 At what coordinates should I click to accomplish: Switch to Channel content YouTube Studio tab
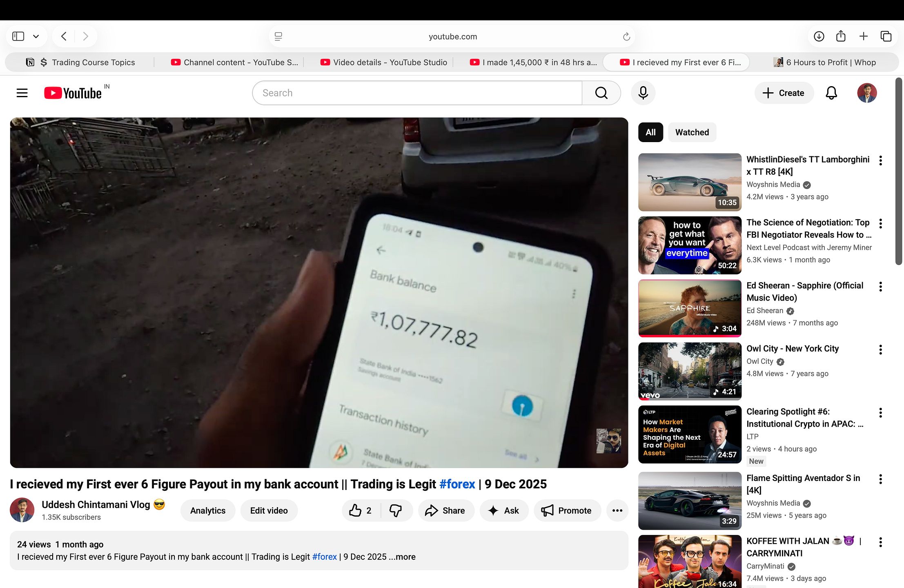coord(235,62)
